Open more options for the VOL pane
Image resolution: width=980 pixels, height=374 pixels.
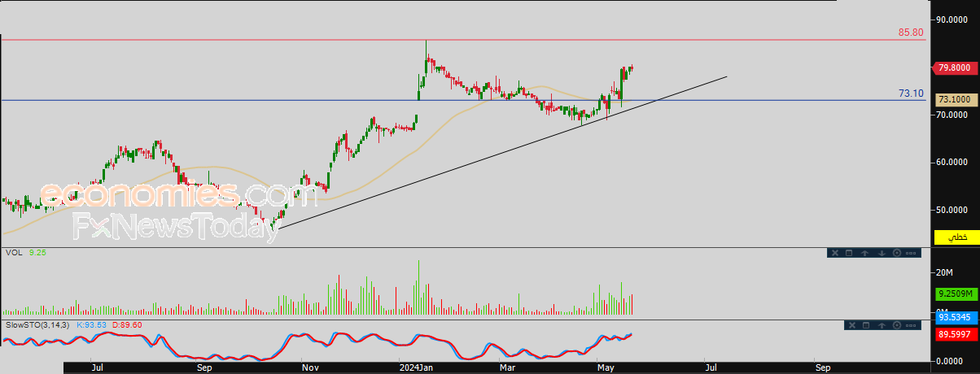tap(911, 253)
